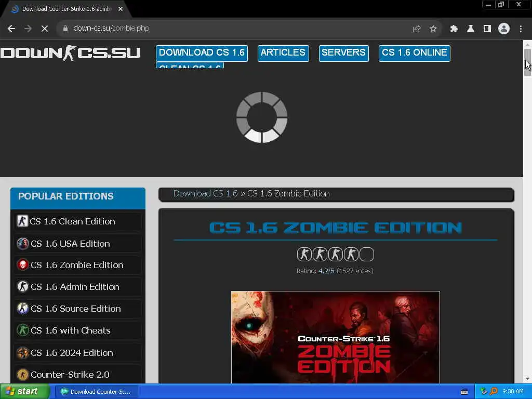Click the CS 1.6 ZOMBIE EDITION heading

coord(336,228)
